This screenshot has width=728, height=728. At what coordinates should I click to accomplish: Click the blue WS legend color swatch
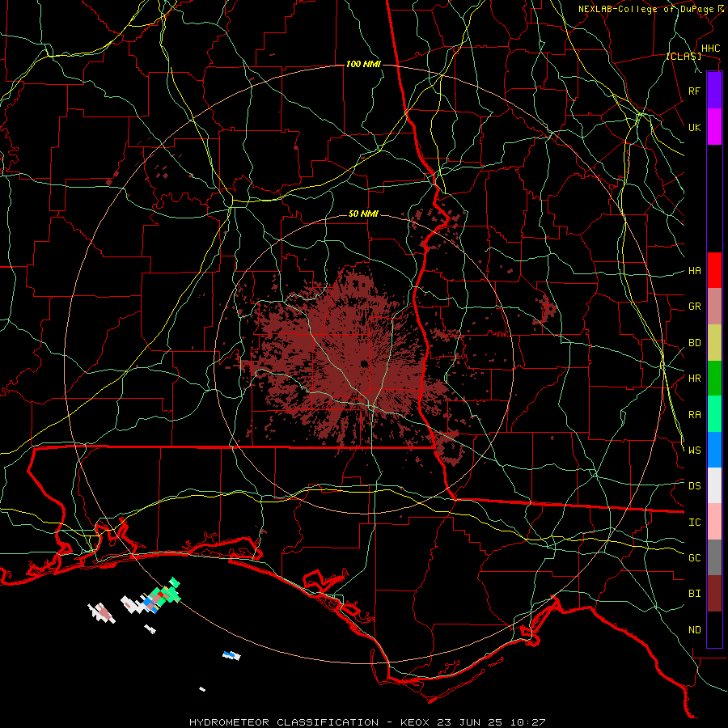(x=714, y=450)
